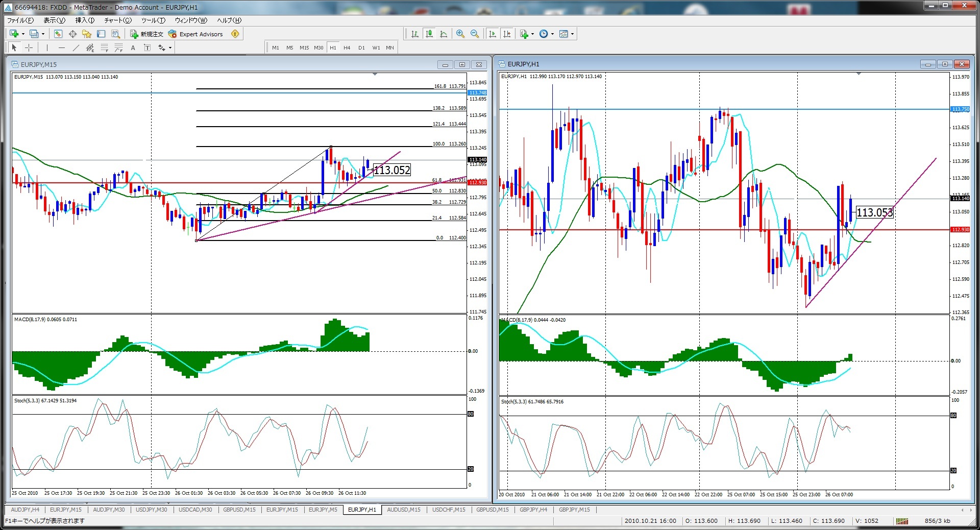
Task: Switch chart to candlestick mode
Action: (429, 34)
